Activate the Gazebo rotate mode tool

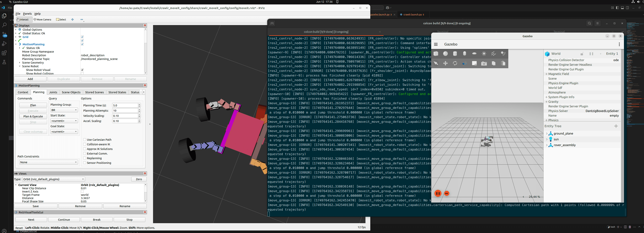[x=455, y=63]
